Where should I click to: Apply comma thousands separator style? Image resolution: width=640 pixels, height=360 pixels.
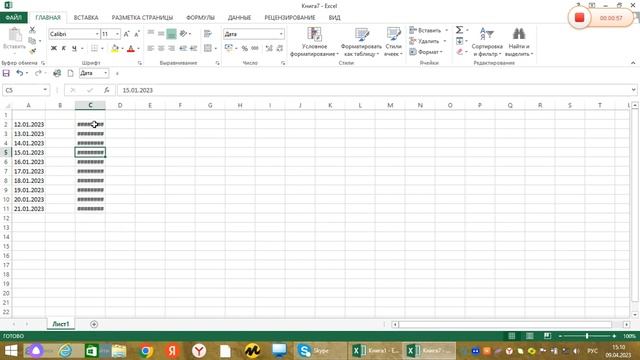(255, 48)
